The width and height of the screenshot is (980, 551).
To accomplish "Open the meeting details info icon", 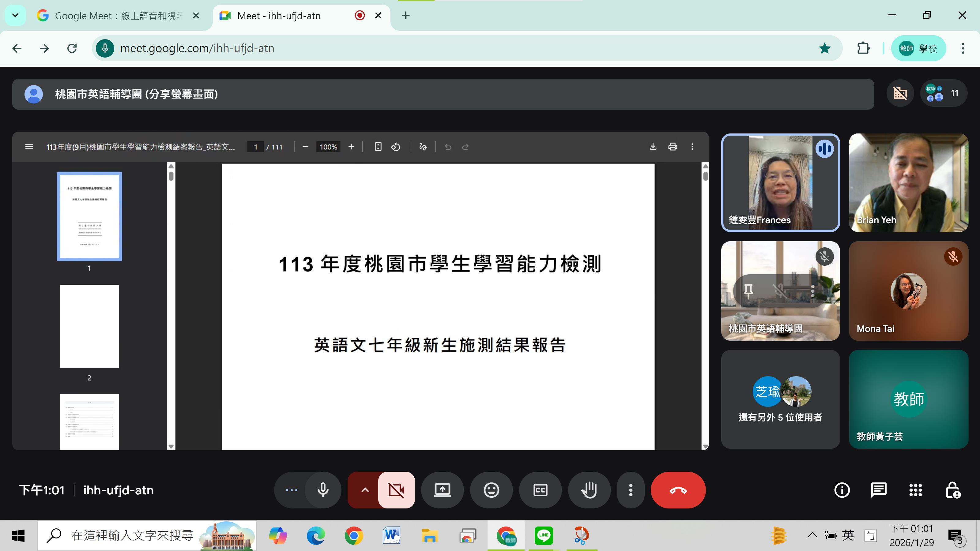I will point(842,490).
